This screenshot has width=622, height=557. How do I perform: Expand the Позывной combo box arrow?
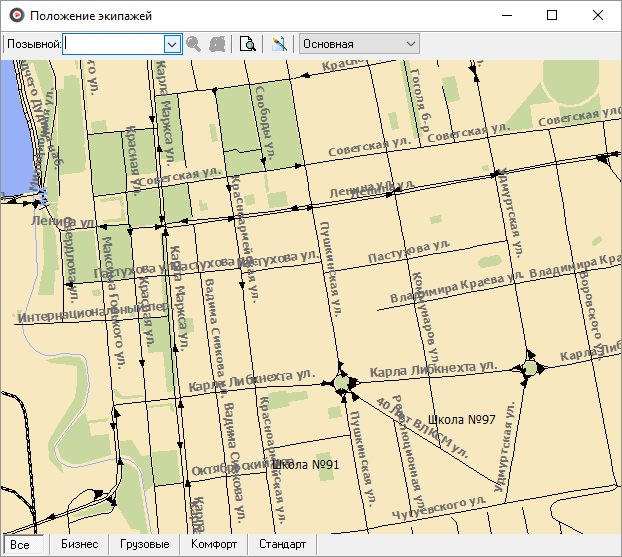point(171,44)
